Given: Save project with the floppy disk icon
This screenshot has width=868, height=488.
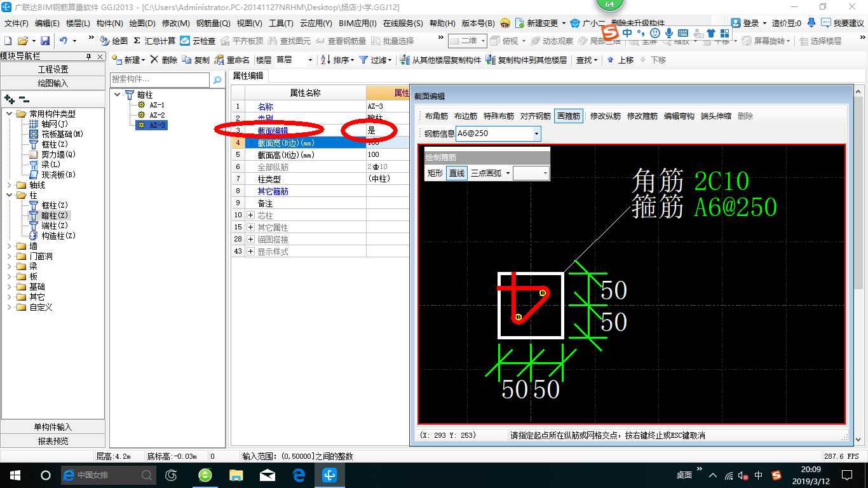Looking at the screenshot, I should point(45,41).
